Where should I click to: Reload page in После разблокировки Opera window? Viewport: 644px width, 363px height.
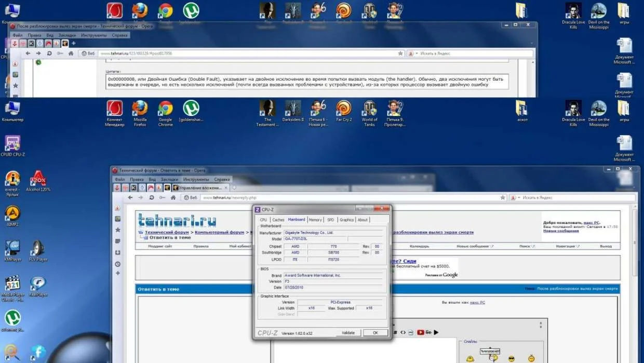(49, 53)
